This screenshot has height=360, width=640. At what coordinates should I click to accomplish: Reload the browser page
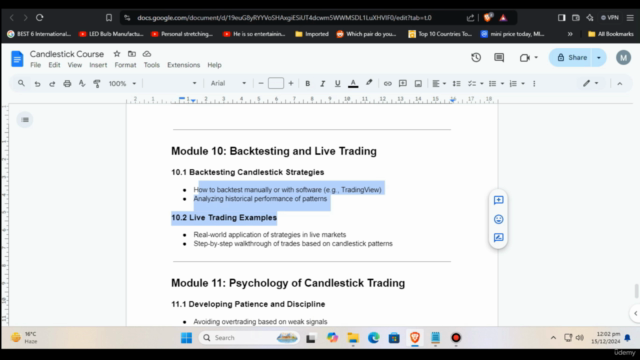point(40,18)
